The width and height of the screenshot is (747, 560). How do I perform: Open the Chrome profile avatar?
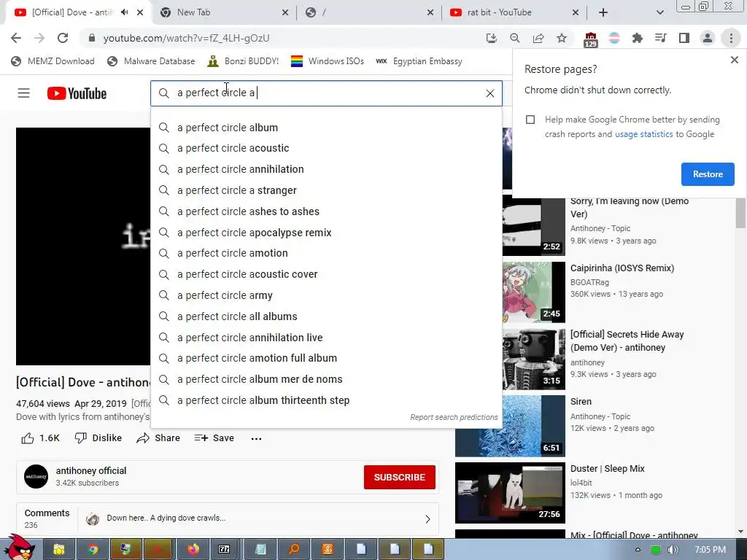click(x=708, y=38)
